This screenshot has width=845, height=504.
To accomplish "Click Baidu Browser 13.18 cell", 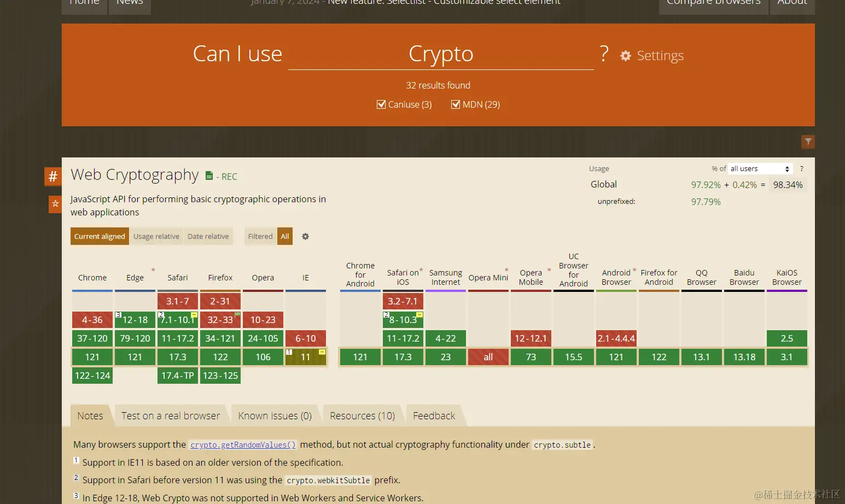I will click(744, 357).
